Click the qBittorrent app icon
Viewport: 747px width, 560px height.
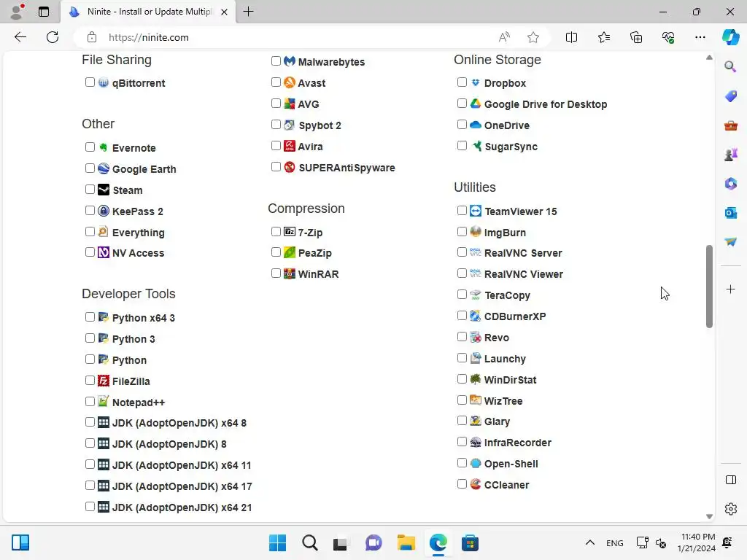click(104, 82)
